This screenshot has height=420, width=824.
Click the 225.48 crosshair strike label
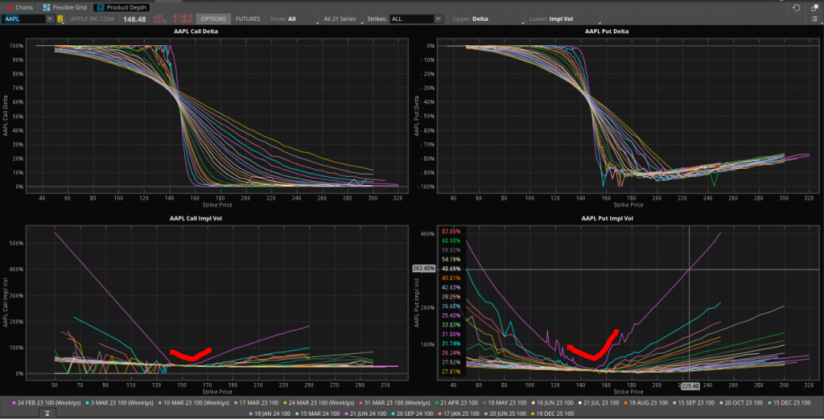tap(690, 386)
